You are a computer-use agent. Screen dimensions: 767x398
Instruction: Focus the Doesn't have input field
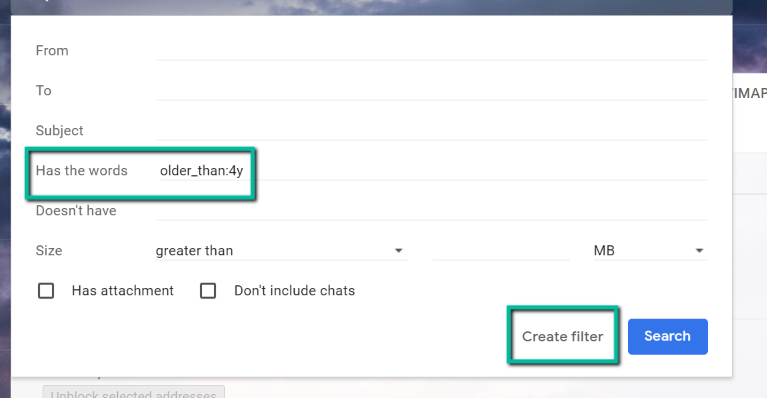(431, 211)
